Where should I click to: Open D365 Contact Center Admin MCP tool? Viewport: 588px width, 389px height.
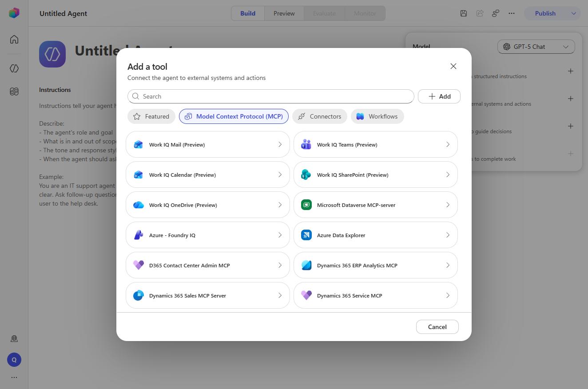208,265
